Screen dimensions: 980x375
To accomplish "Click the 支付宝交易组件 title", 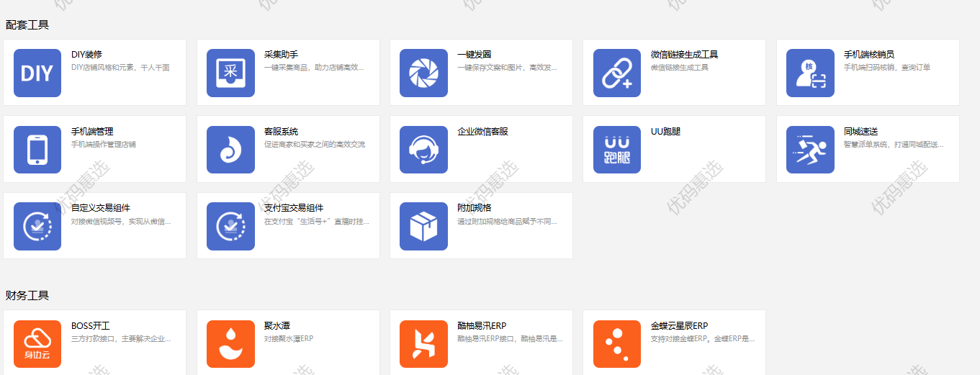I will point(294,208).
